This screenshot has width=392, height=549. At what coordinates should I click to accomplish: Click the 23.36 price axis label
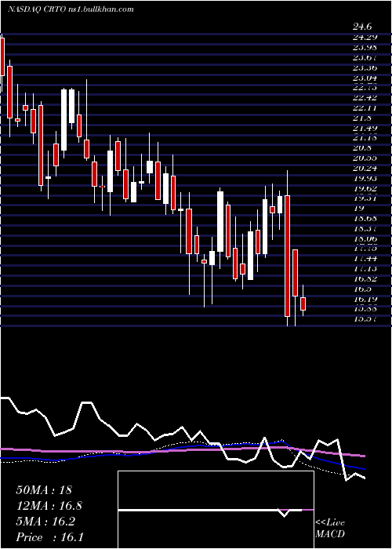[x=365, y=67]
